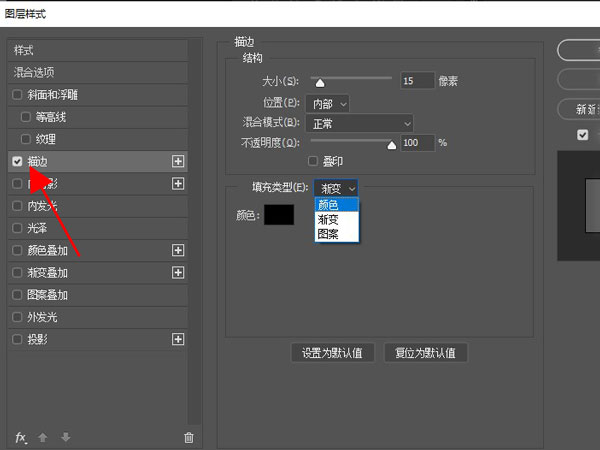Choose 渐变 from the fill type list
Image resolution: width=600 pixels, height=450 pixels.
336,220
